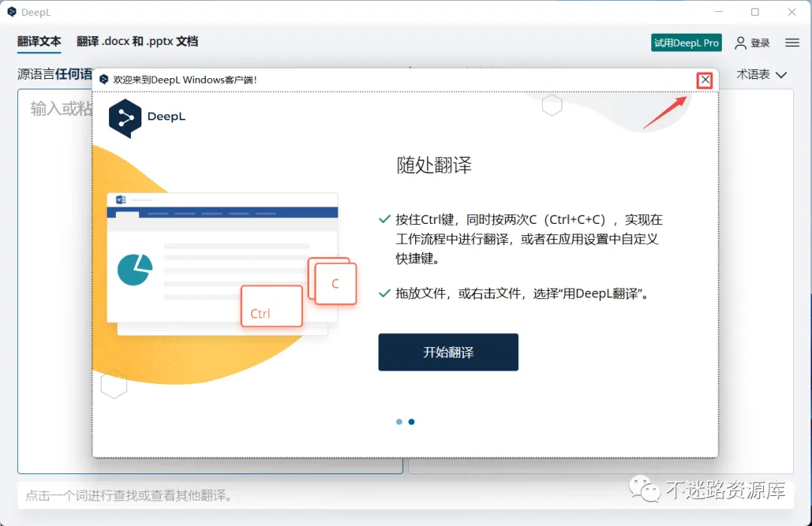The width and height of the screenshot is (812, 526).
Task: Go to the first onboarding page dot
Action: click(398, 422)
